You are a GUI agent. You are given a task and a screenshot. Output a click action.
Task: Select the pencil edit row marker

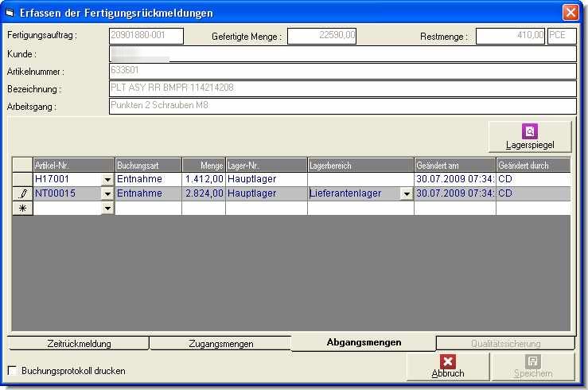[22, 193]
